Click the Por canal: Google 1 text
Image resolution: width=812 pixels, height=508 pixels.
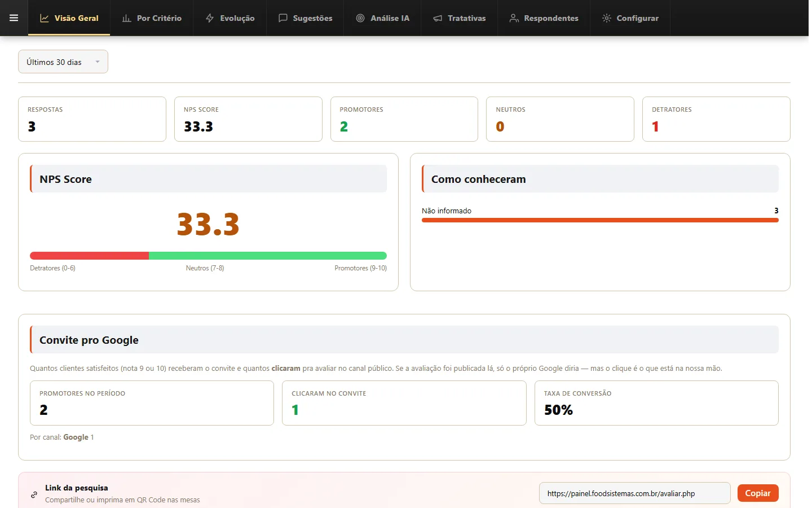click(x=62, y=437)
